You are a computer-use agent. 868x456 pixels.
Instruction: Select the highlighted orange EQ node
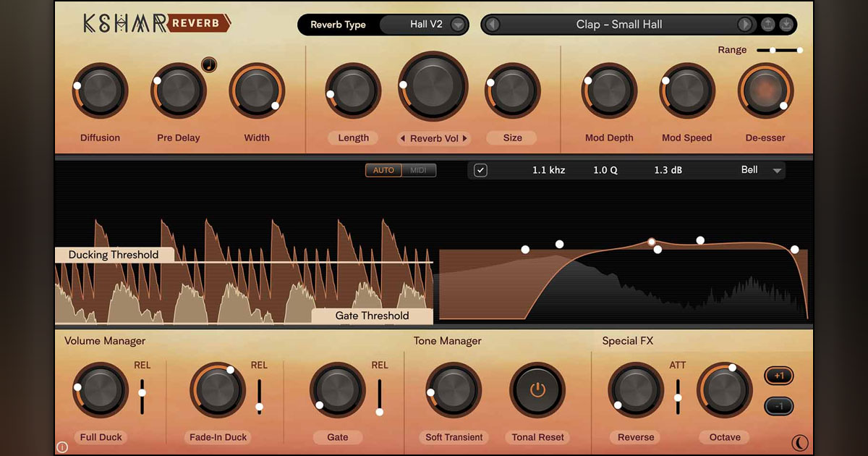click(x=651, y=242)
